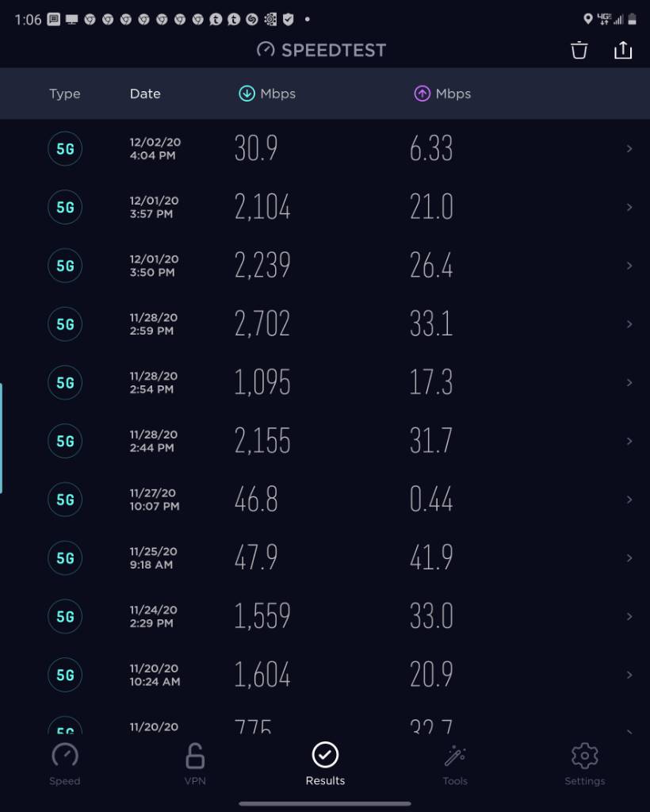Select the 21.0 upload speed value
This screenshot has width=650, height=812.
431,207
